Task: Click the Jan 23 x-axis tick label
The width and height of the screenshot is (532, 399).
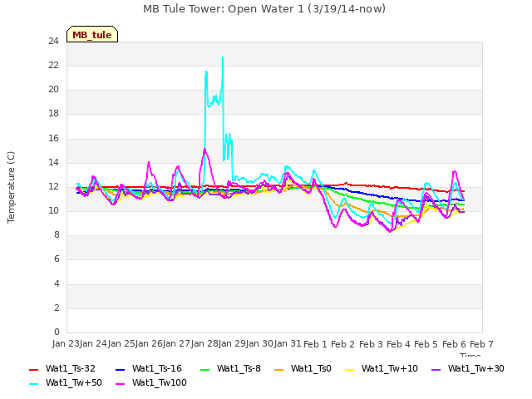Action: [66, 344]
